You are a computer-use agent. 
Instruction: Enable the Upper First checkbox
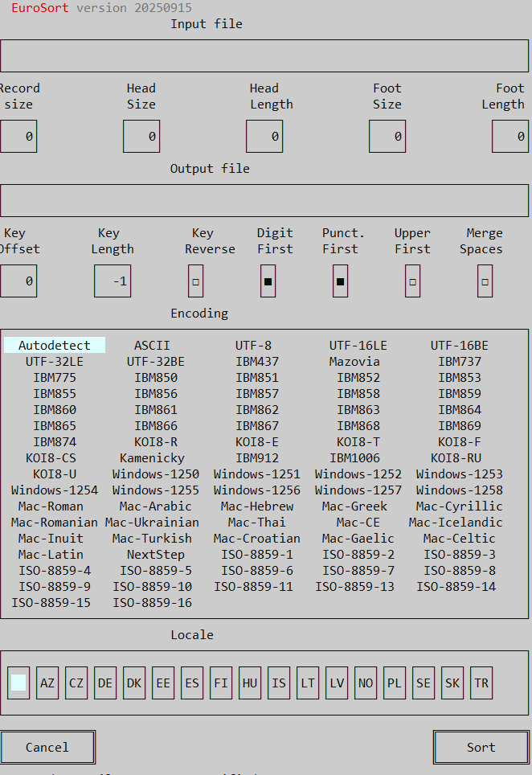412,281
